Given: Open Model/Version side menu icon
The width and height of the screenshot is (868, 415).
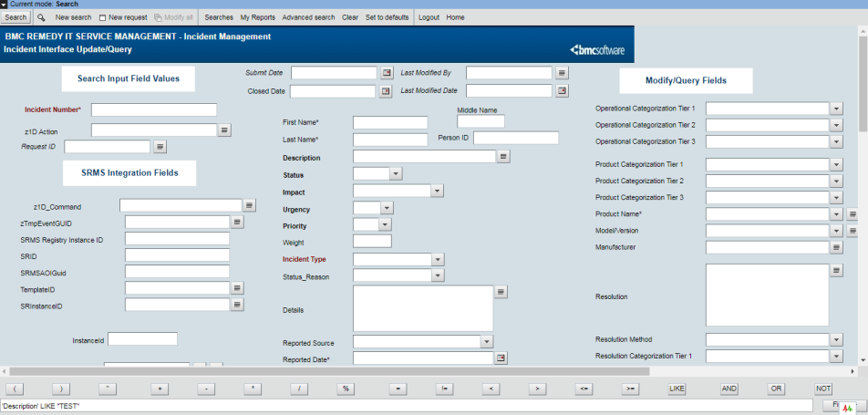Looking at the screenshot, I should [x=852, y=231].
